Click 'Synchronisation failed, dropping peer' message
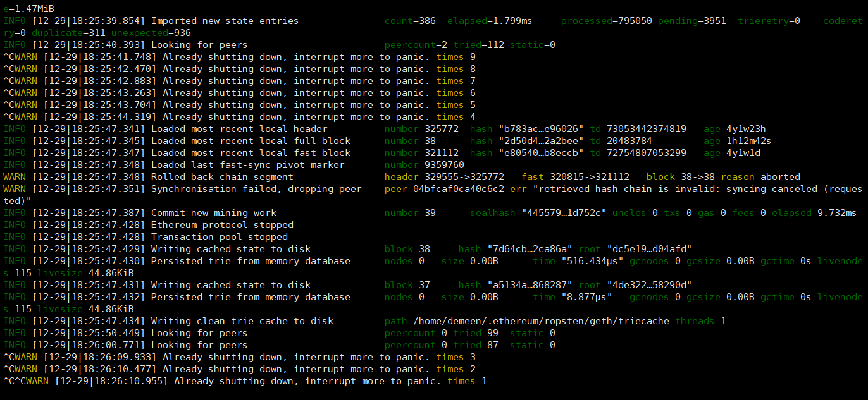This screenshot has width=868, height=400. point(256,189)
